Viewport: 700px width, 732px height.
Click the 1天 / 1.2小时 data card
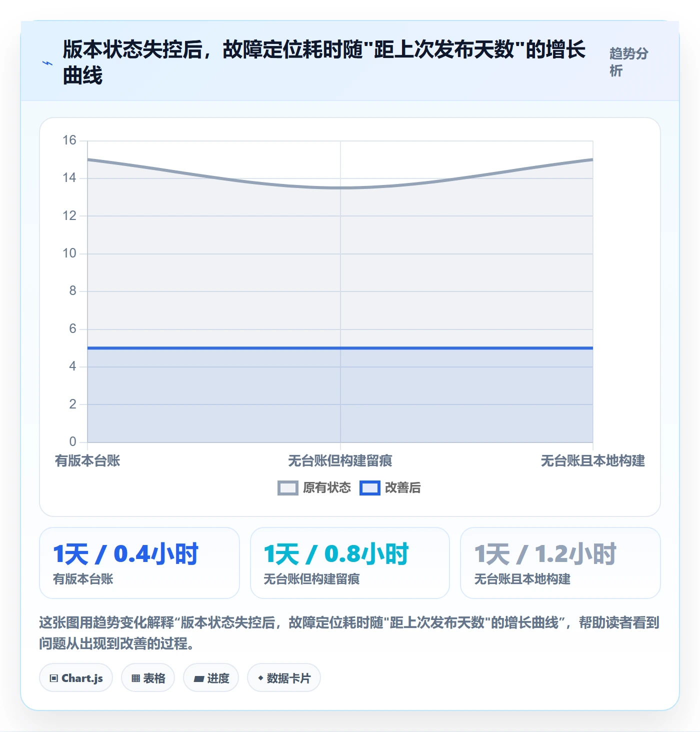click(560, 563)
